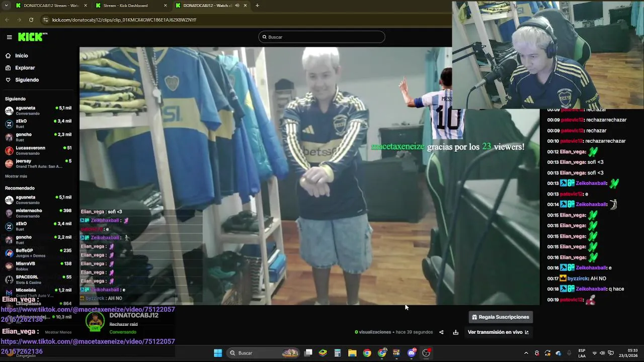
Task: Close the Stream - Kick Dashboard tab
Action: pyautogui.click(x=166, y=6)
